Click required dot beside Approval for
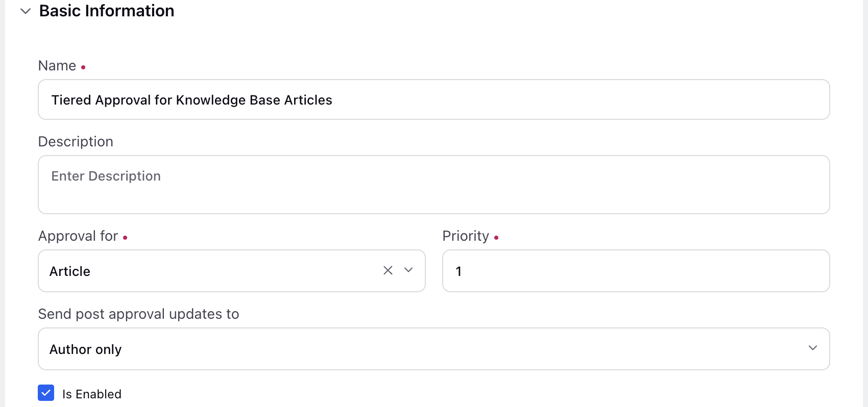 pos(125,238)
